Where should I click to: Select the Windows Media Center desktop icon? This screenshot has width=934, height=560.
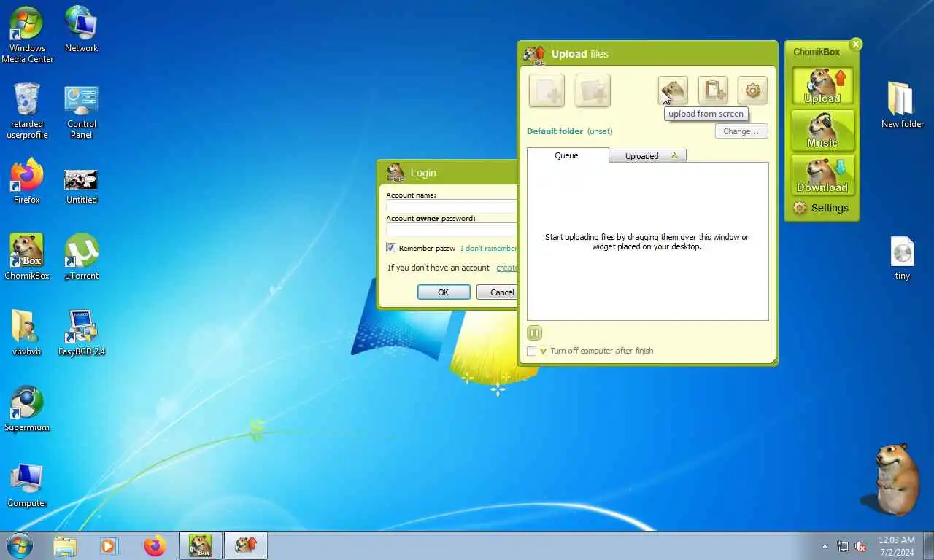(x=27, y=35)
